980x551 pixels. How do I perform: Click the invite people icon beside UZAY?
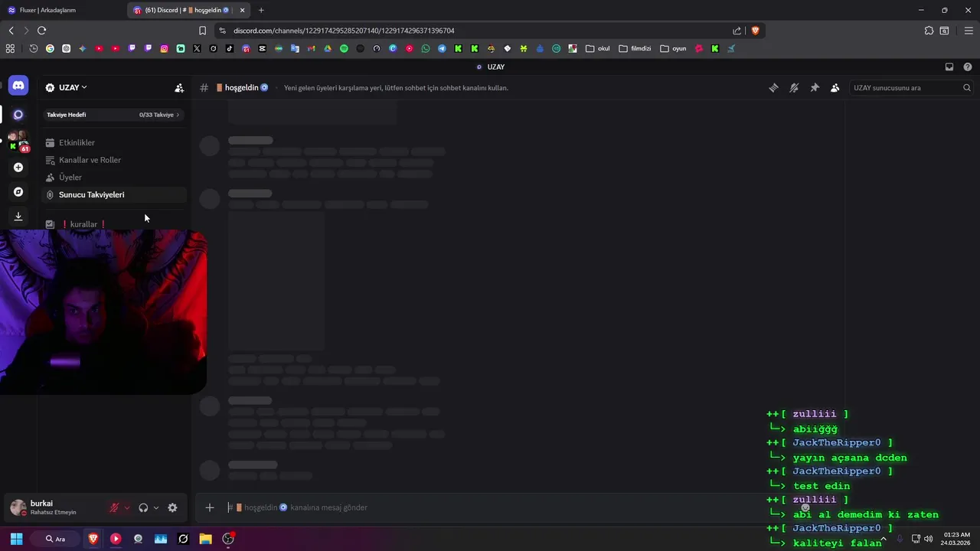tap(179, 88)
